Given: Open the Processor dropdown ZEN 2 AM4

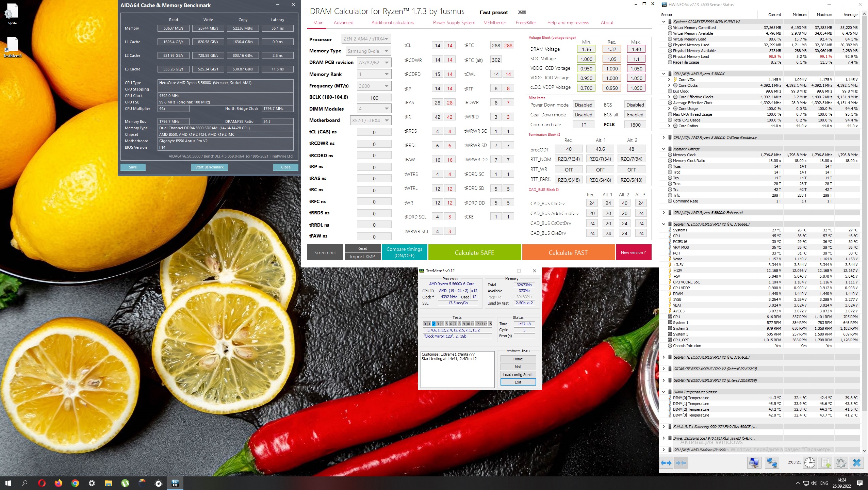Looking at the screenshot, I should pyautogui.click(x=366, y=39).
